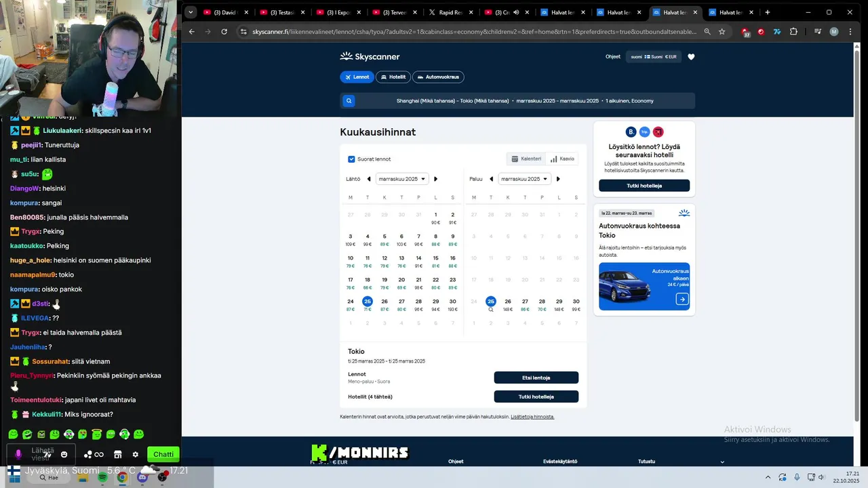
Task: Select departure date 19 at 79 €
Action: coord(384,283)
